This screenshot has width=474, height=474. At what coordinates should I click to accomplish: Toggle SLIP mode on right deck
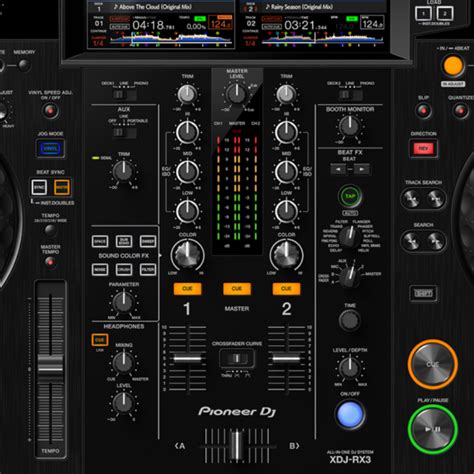423,111
